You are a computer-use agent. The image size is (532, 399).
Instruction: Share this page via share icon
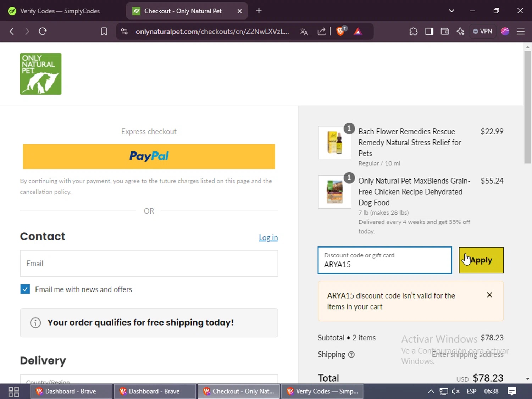click(321, 32)
